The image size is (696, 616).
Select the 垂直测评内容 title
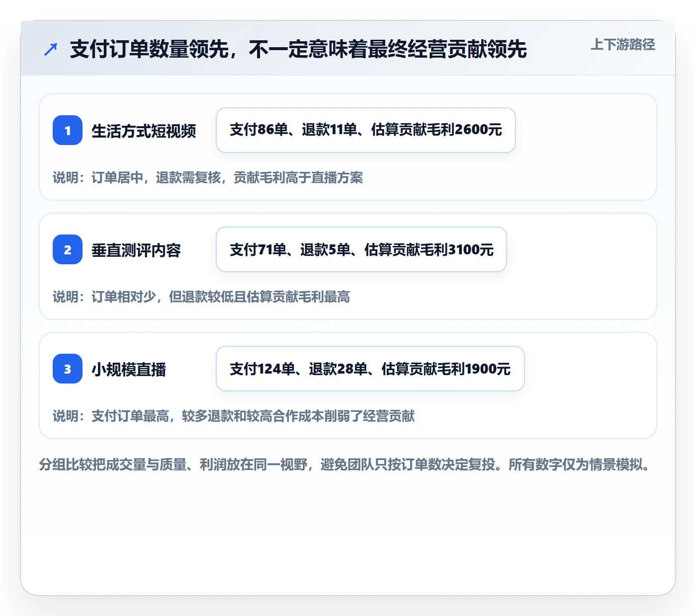(136, 250)
